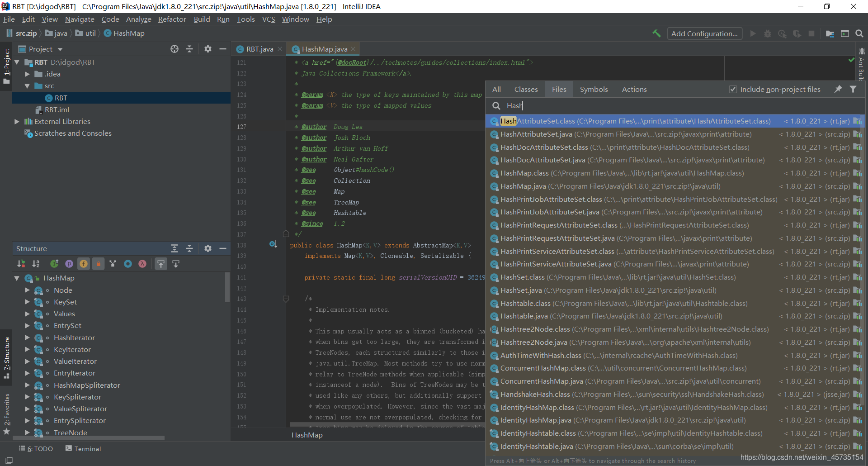
Task: Select the Classes tab in search popup
Action: click(526, 89)
